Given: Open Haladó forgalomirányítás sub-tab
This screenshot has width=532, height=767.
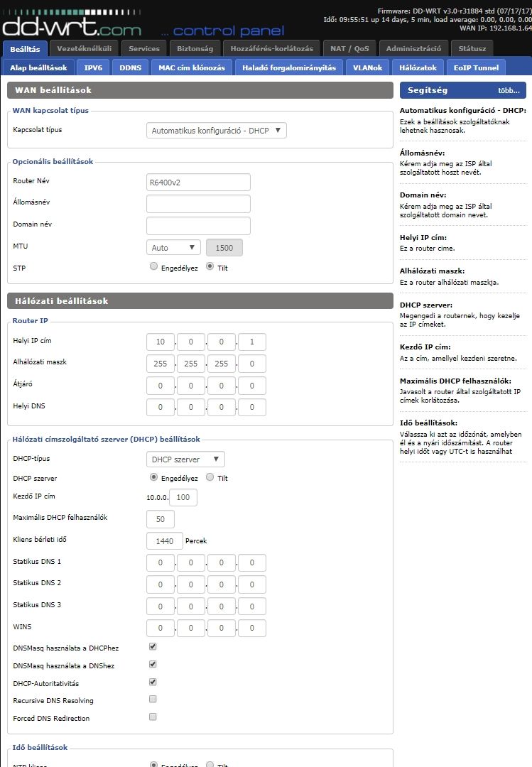Looking at the screenshot, I should point(289,67).
